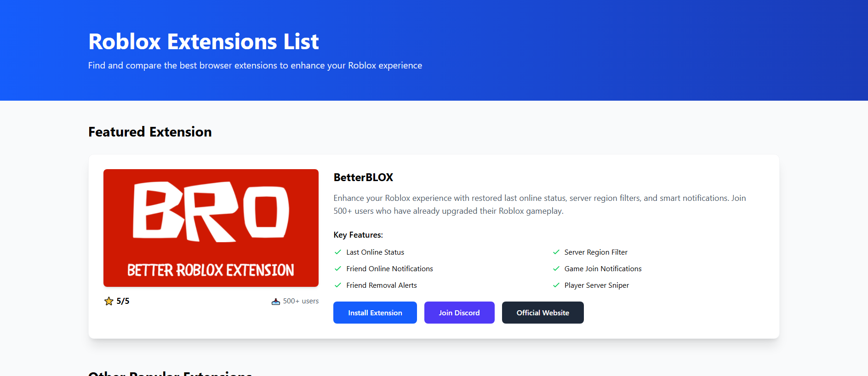Click the Player Server Sniper feature text
The width and height of the screenshot is (868, 376).
click(x=597, y=285)
